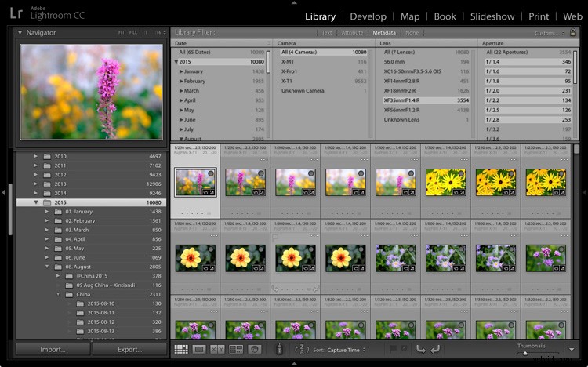Open the Slideshow module
This screenshot has height=367, width=588.
tap(492, 16)
